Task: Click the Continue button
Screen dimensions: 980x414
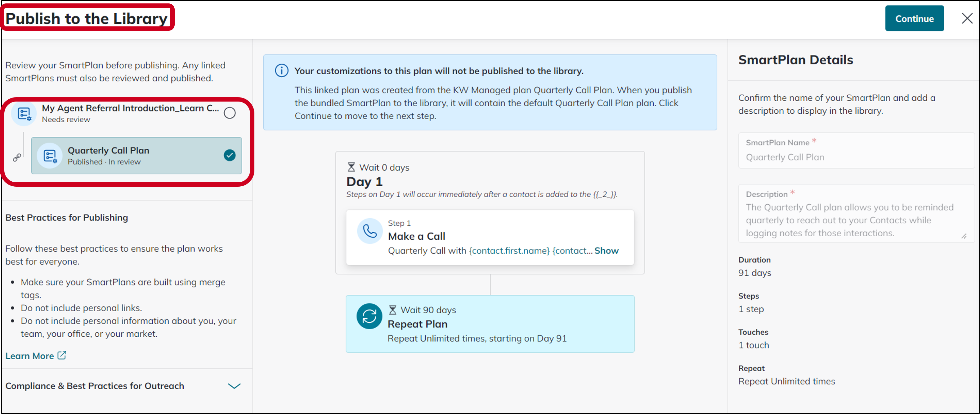Action: point(914,18)
